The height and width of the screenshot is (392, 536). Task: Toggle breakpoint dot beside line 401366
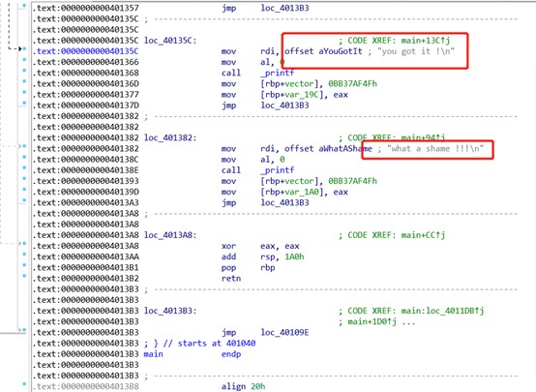(x=24, y=59)
